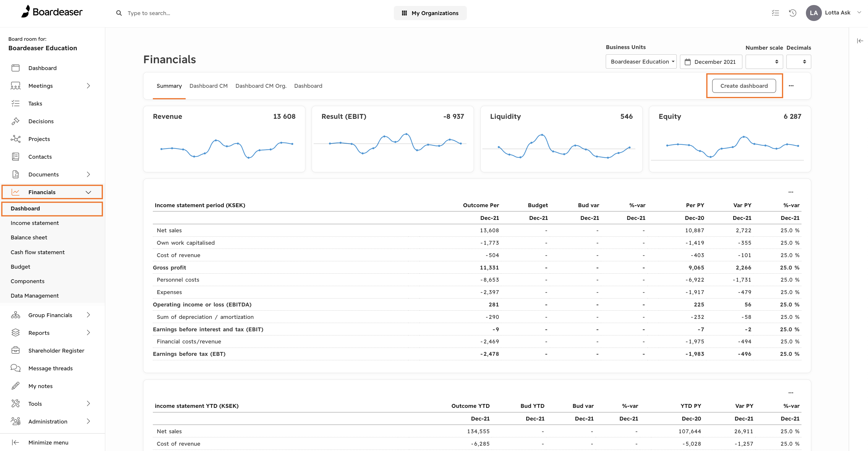Click the Contacts book icon

coord(15,157)
